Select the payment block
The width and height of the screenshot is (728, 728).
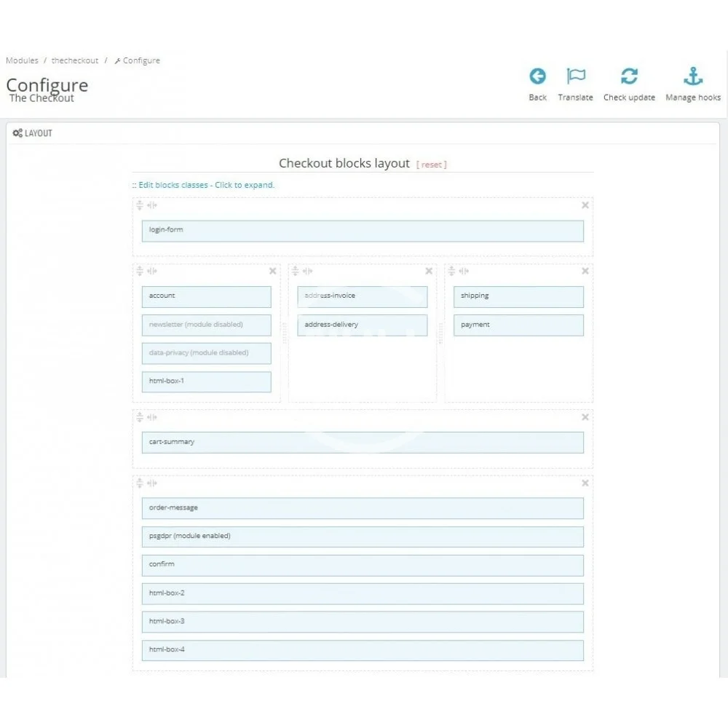point(518,325)
